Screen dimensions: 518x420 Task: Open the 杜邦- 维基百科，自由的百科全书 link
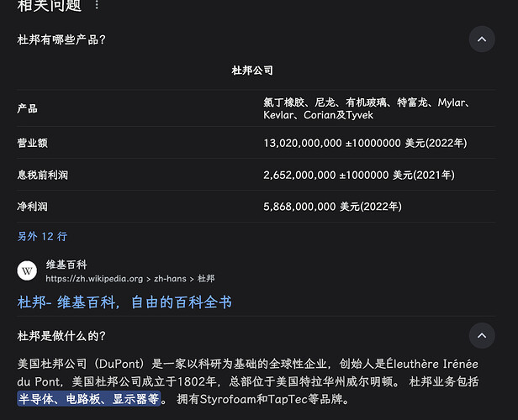tap(124, 302)
